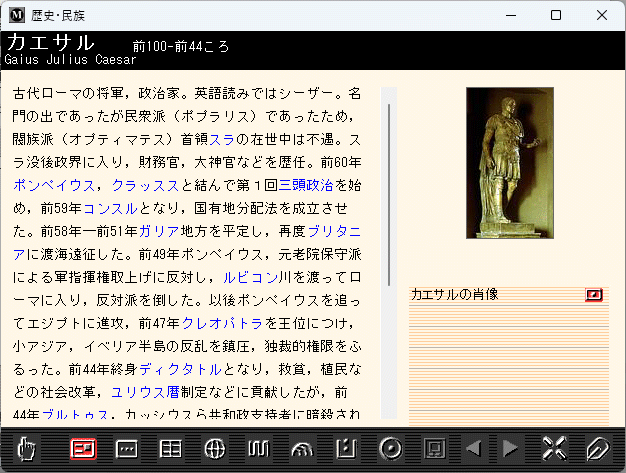Click the crossed arrows icon in toolbar
626x473 pixels.
click(553, 449)
